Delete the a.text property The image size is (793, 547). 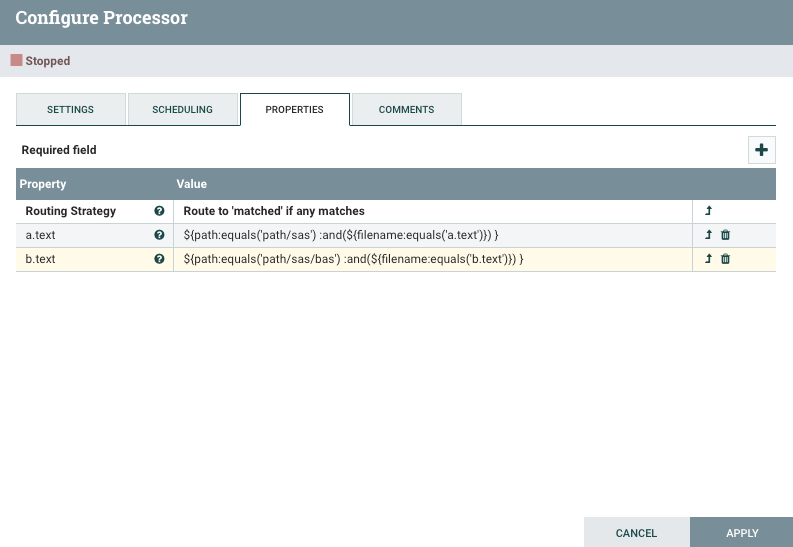[x=726, y=235]
